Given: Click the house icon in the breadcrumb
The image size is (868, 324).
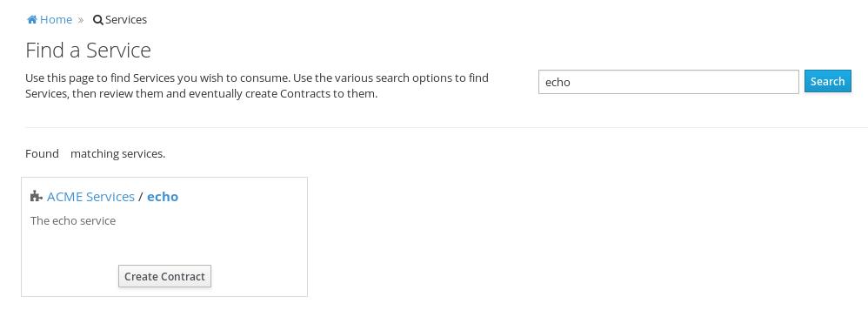Looking at the screenshot, I should [32, 20].
